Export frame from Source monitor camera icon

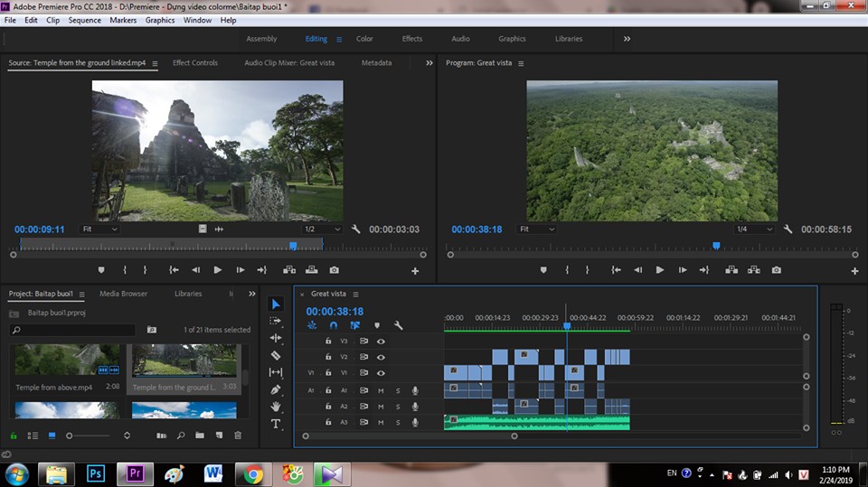pyautogui.click(x=335, y=270)
